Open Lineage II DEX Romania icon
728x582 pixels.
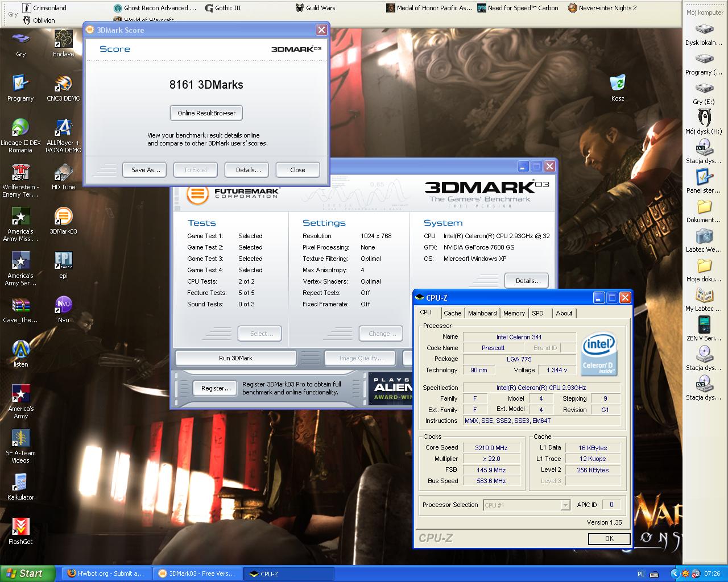coord(21,136)
